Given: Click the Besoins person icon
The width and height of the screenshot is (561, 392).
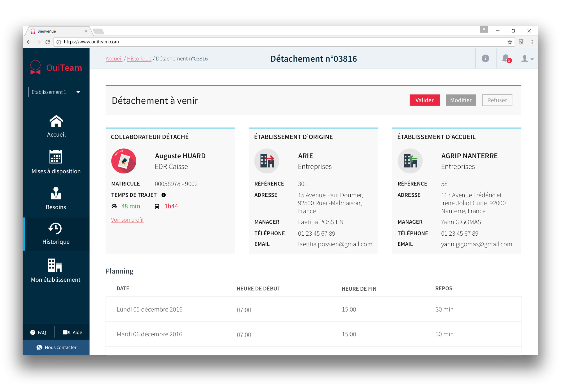Looking at the screenshot, I should point(56,193).
